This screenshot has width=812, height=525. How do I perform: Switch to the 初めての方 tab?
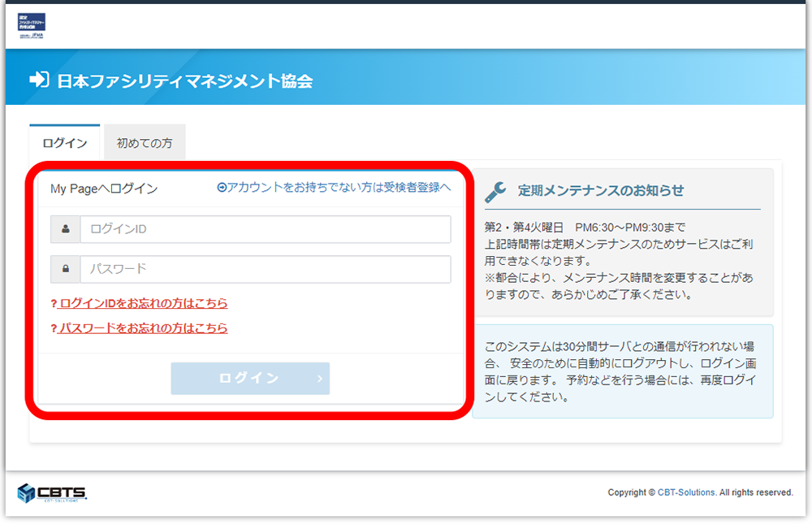[x=145, y=142]
